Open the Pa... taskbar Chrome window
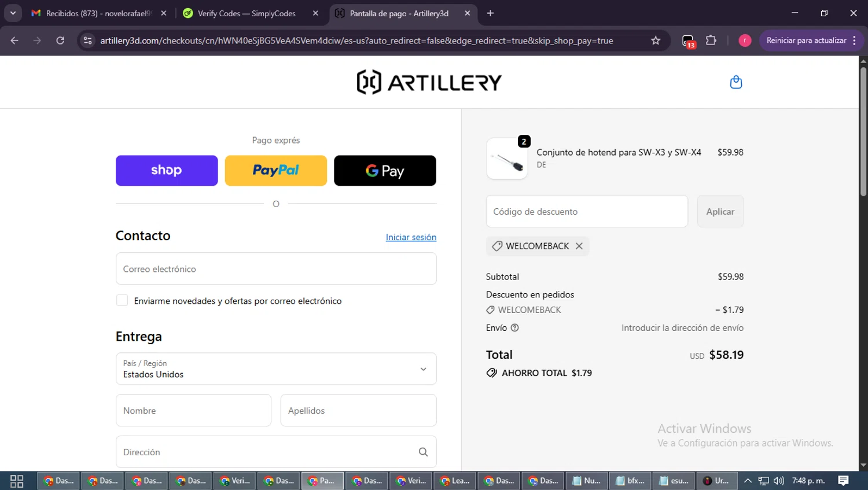This screenshot has width=868, height=490. point(322,481)
